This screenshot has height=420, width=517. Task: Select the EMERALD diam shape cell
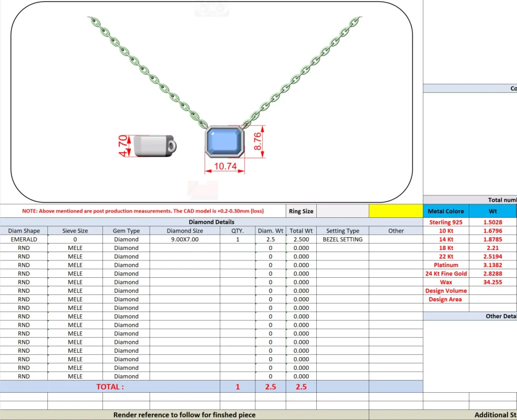pyautogui.click(x=24, y=239)
